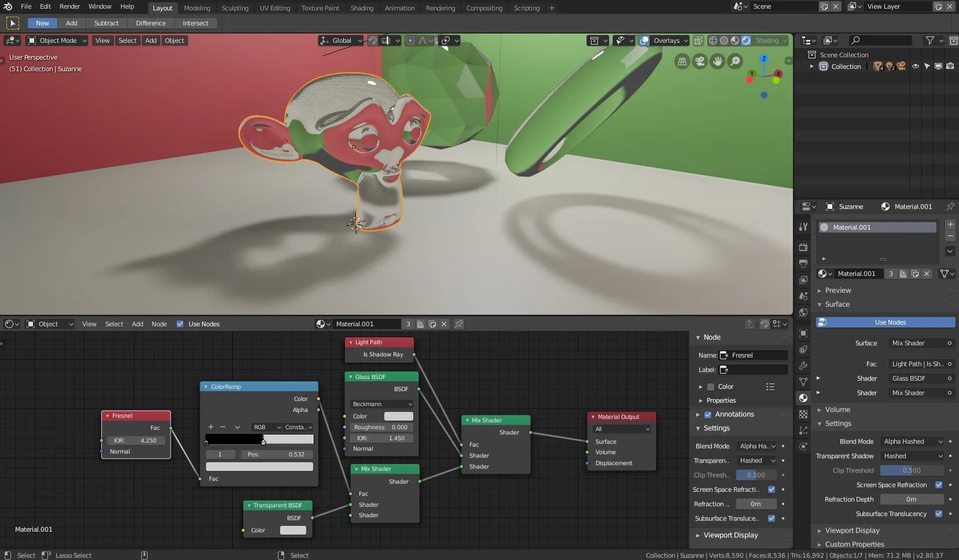Open the Object Mode dropdown
This screenshot has height=560, width=959.
point(57,40)
